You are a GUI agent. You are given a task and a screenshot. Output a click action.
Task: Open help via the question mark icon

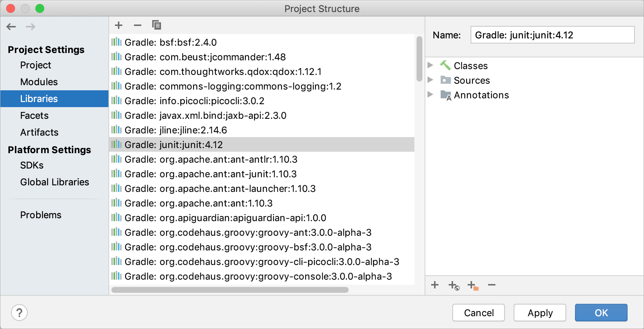pyautogui.click(x=19, y=313)
